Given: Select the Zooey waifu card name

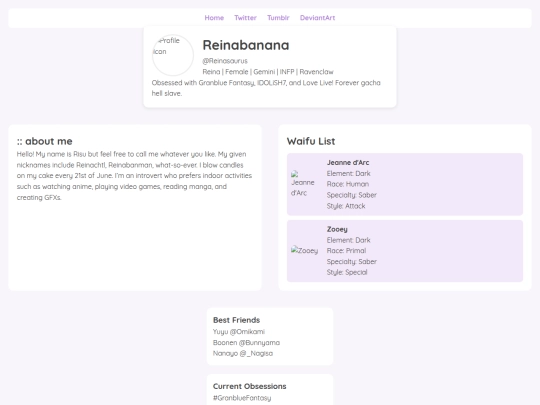Looking at the screenshot, I should 337,229.
